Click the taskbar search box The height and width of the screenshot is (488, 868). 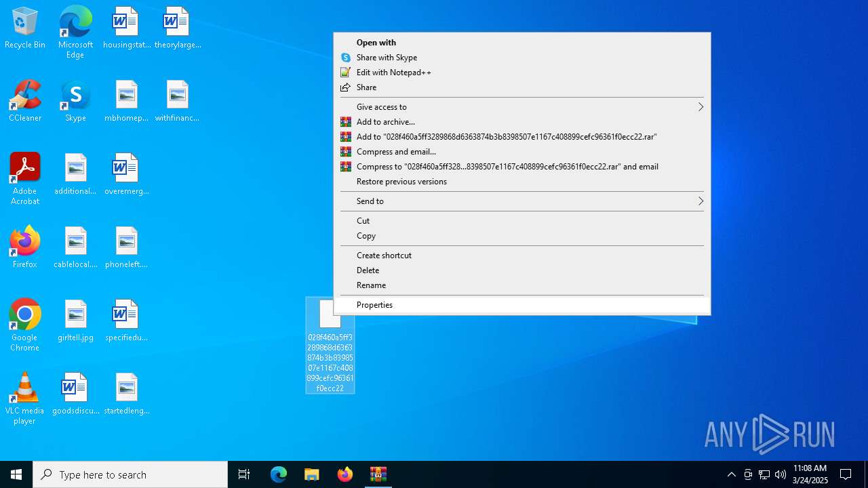[130, 474]
